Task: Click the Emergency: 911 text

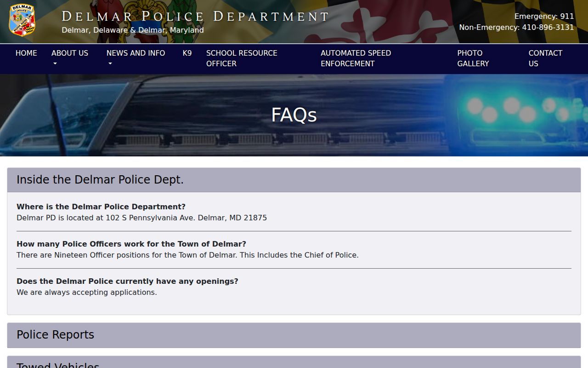Action: [x=544, y=17]
